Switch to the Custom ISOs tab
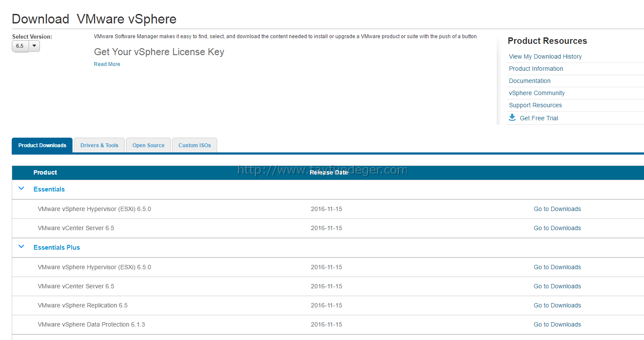 [x=195, y=145]
